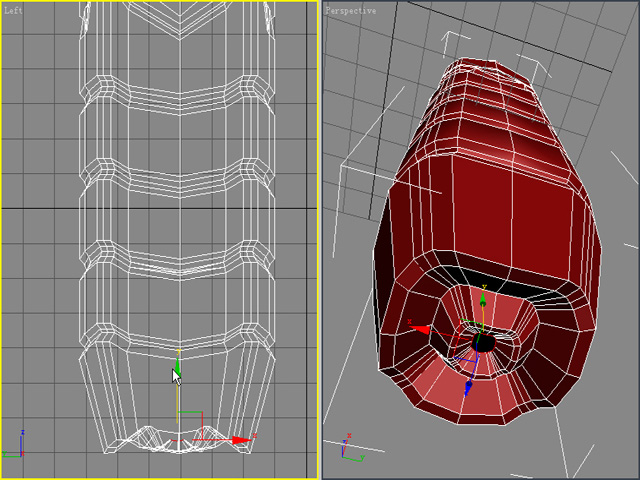Image resolution: width=640 pixels, height=480 pixels.
Task: Click the blue Z-axis arrow in Perspective viewport
Action: [x=468, y=389]
